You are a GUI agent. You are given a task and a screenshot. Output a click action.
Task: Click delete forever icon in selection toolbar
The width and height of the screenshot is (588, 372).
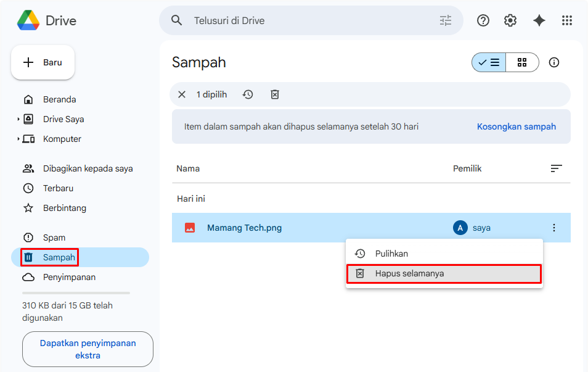click(x=275, y=94)
